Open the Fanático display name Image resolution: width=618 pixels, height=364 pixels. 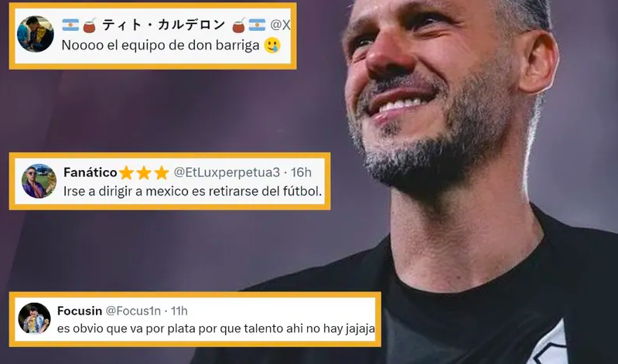click(90, 172)
